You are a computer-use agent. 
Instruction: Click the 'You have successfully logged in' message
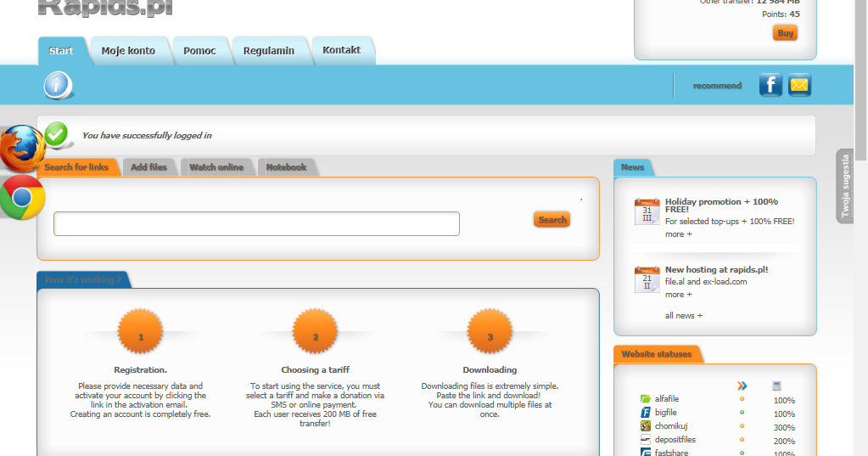coord(147,136)
